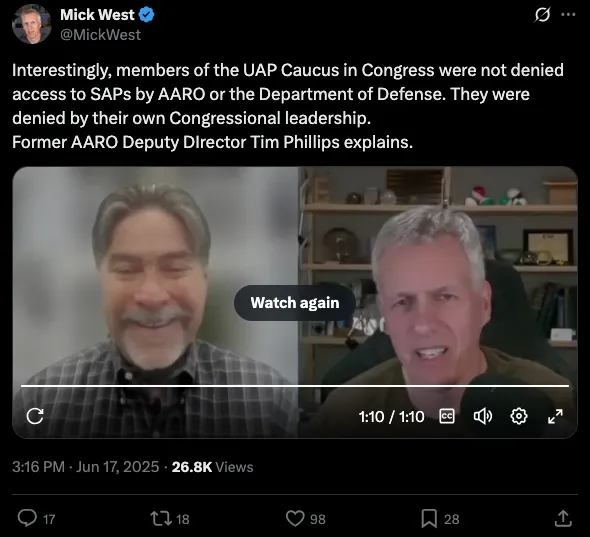Open video settings gear
The image size is (590, 537).
click(x=519, y=416)
